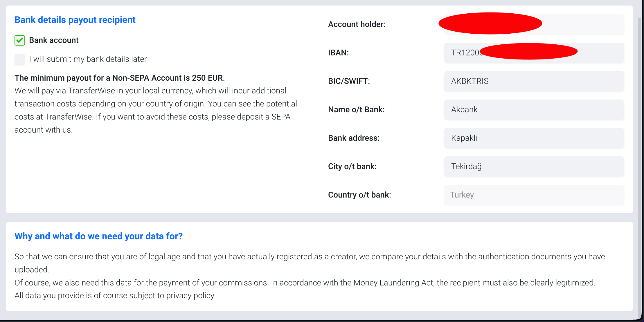The image size is (644, 322).
Task: Tick 'I will submit my bank details later'
Action: (20, 59)
